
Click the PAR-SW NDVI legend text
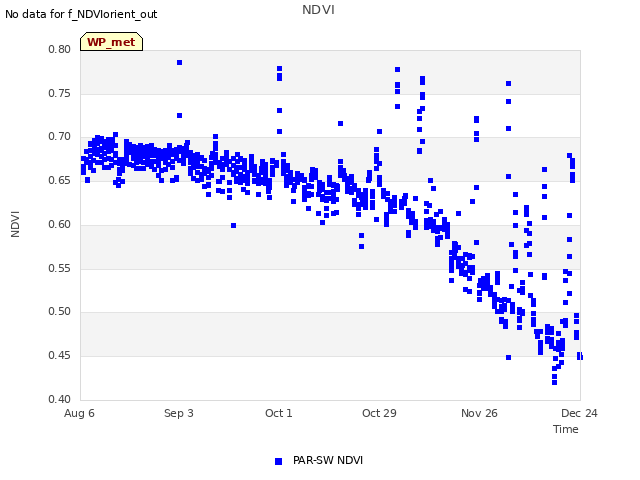coord(328,460)
